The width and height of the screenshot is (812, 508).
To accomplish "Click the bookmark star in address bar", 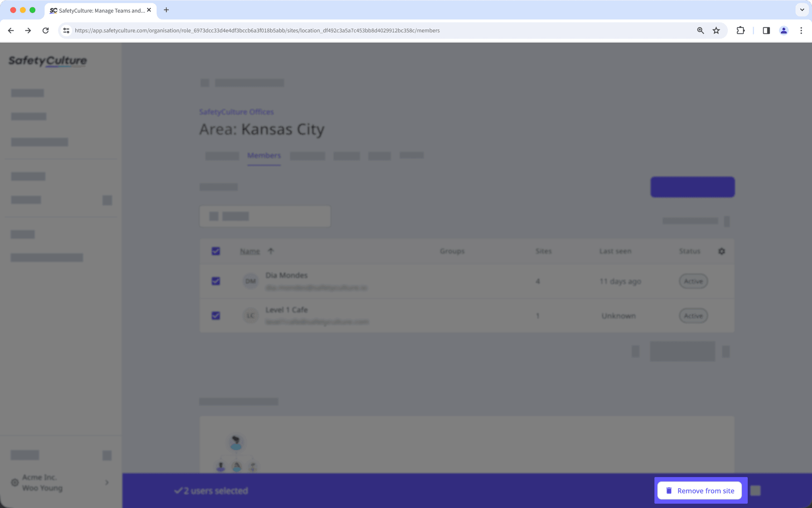I will tap(716, 30).
